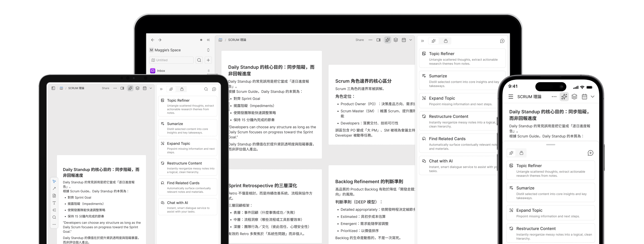
Task: Switch to stack tab in laptop's AI panel
Action: [446, 41]
